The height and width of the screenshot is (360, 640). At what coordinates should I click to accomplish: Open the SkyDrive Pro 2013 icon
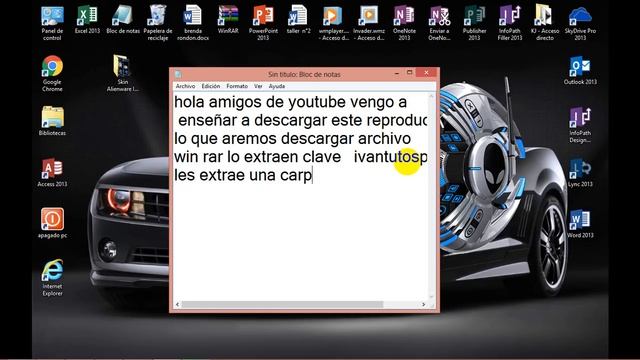pyautogui.click(x=580, y=23)
